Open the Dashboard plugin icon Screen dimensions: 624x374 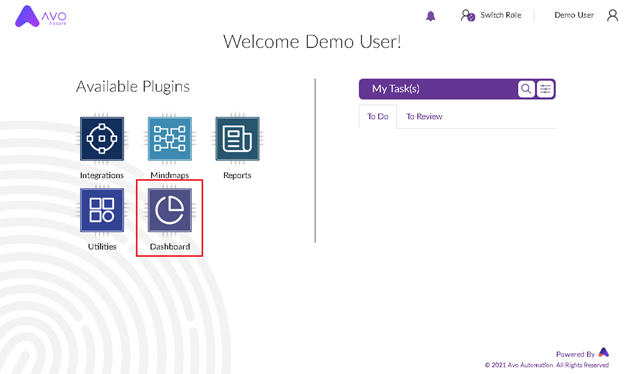tap(170, 210)
